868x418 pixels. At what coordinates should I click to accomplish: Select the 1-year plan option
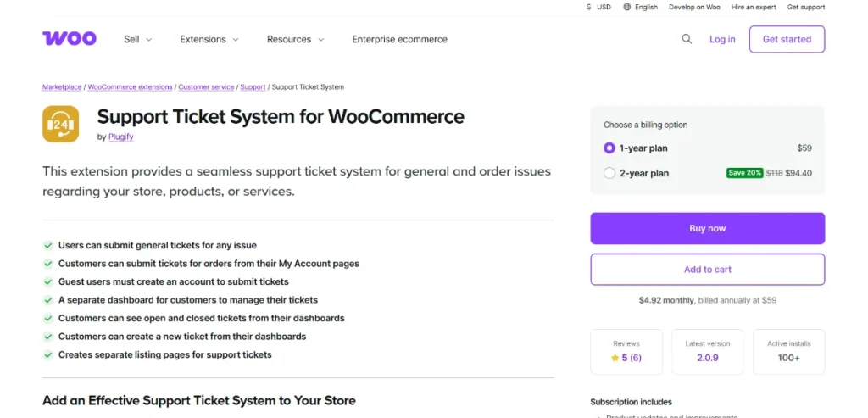609,148
